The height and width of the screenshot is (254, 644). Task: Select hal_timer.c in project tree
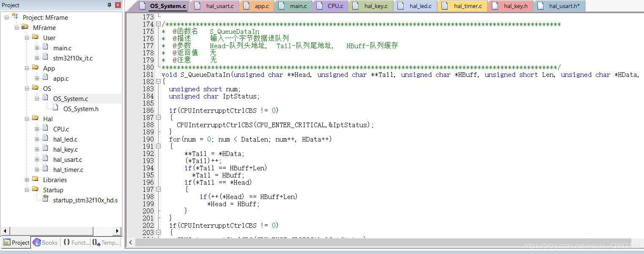(x=68, y=170)
